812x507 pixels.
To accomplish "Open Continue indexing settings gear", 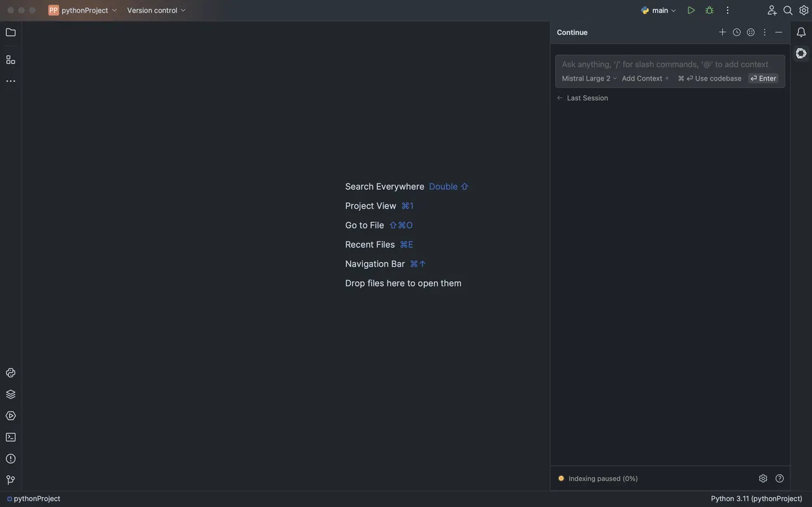I will pyautogui.click(x=763, y=478).
